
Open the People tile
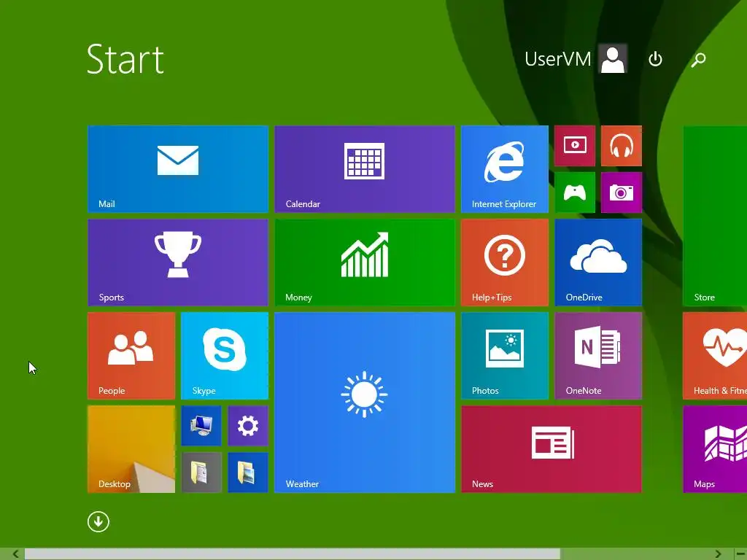131,355
